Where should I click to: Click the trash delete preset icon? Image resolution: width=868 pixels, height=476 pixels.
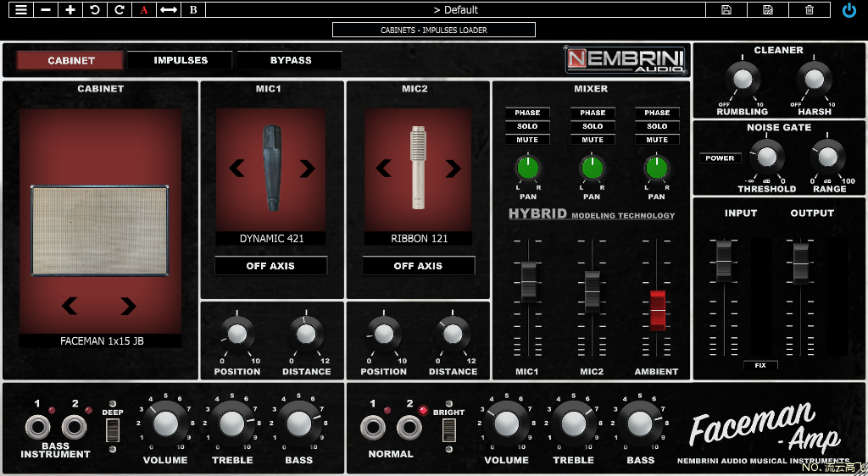pos(810,9)
